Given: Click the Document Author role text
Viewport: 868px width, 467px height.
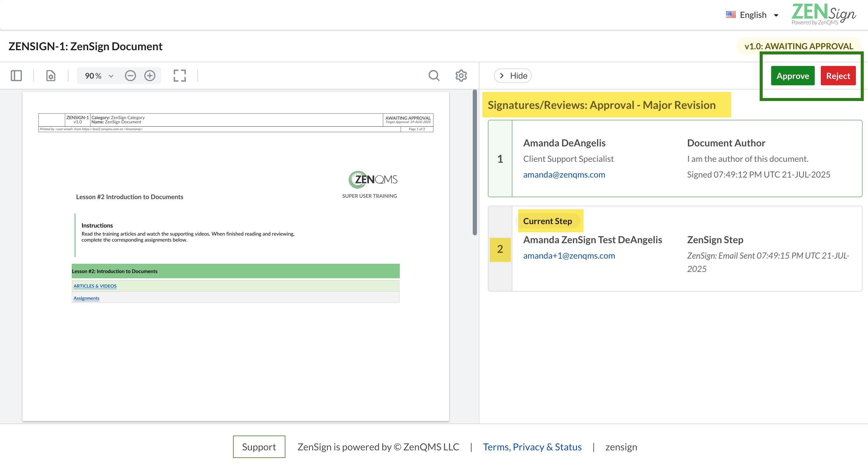Looking at the screenshot, I should click(726, 143).
